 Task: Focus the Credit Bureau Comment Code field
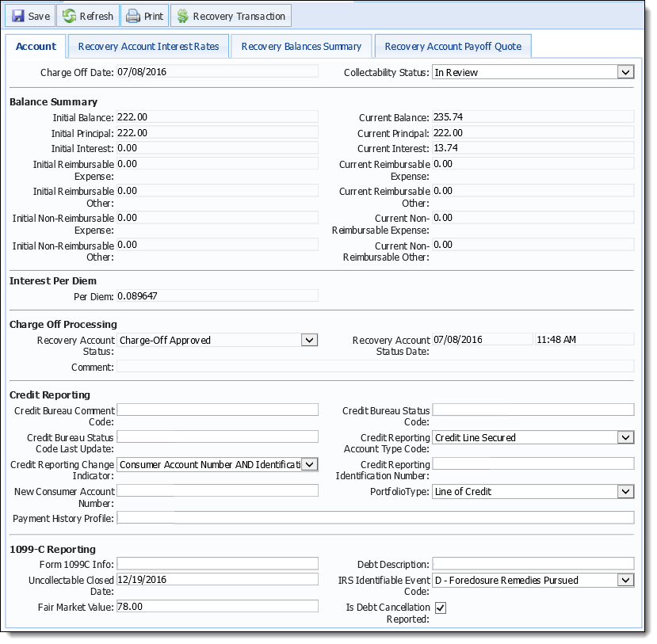[217, 410]
